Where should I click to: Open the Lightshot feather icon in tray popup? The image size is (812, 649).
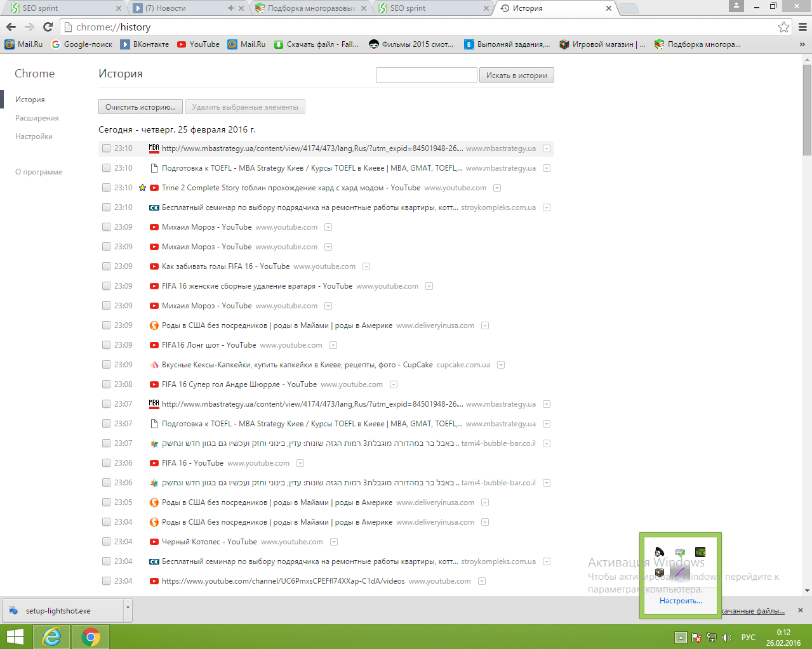click(680, 572)
